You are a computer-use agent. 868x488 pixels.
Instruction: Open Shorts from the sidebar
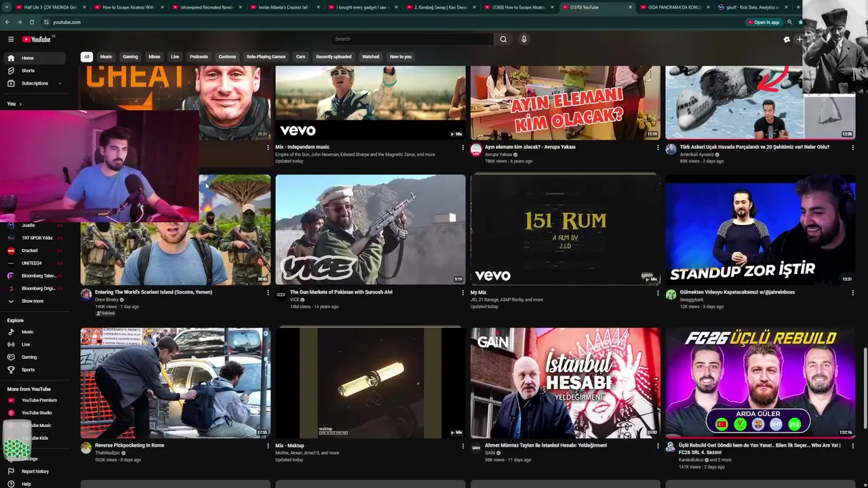[x=34, y=70]
